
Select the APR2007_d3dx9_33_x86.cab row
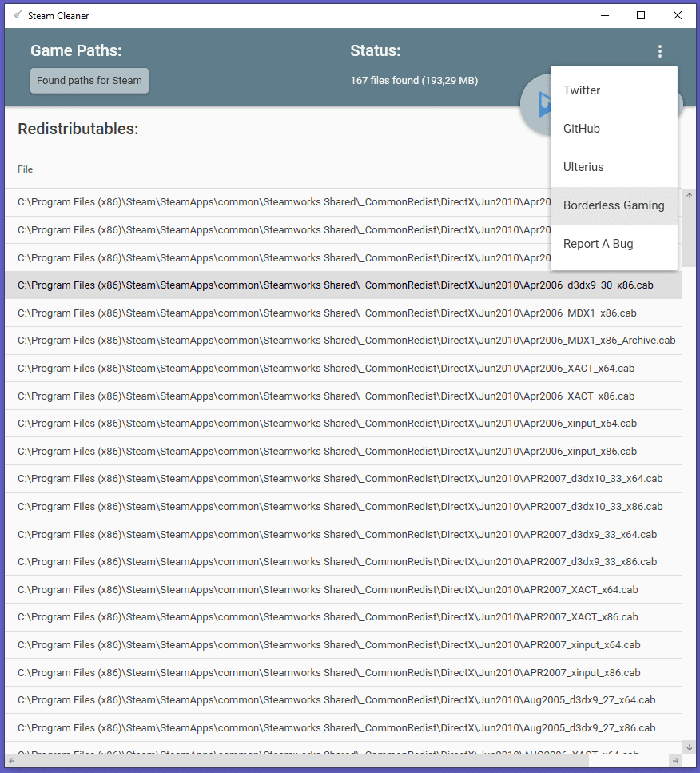[x=344, y=561]
